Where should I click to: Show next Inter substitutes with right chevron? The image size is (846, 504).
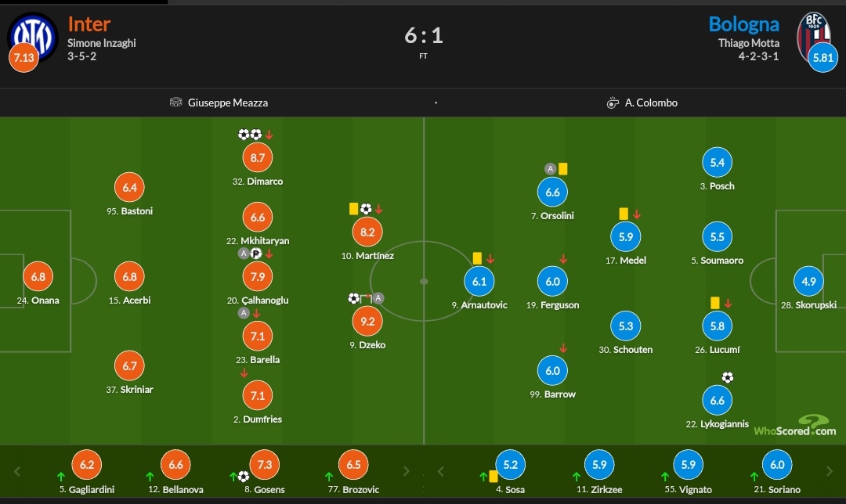point(407,472)
